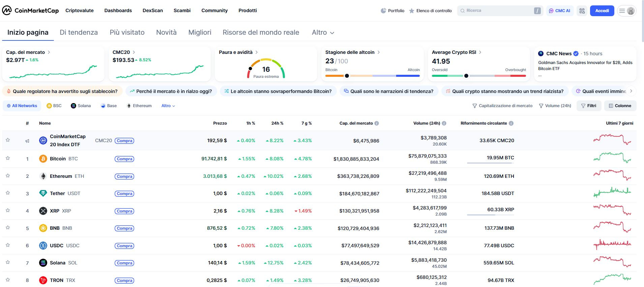The width and height of the screenshot is (644, 287).
Task: Click the CoinMarketCap logo
Action: pos(30,10)
